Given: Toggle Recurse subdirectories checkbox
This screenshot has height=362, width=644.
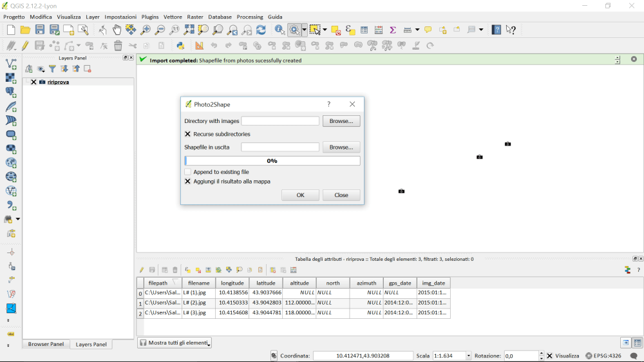Looking at the screenshot, I should (x=188, y=134).
